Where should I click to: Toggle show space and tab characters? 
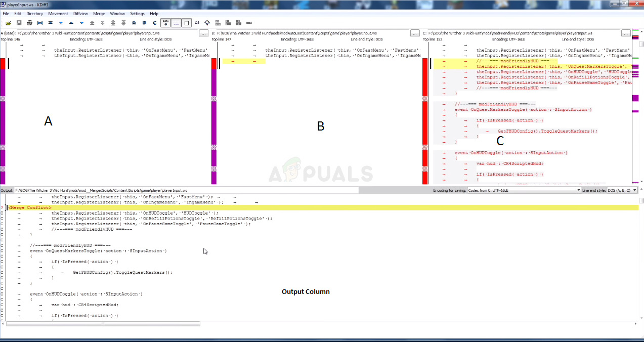(176, 23)
